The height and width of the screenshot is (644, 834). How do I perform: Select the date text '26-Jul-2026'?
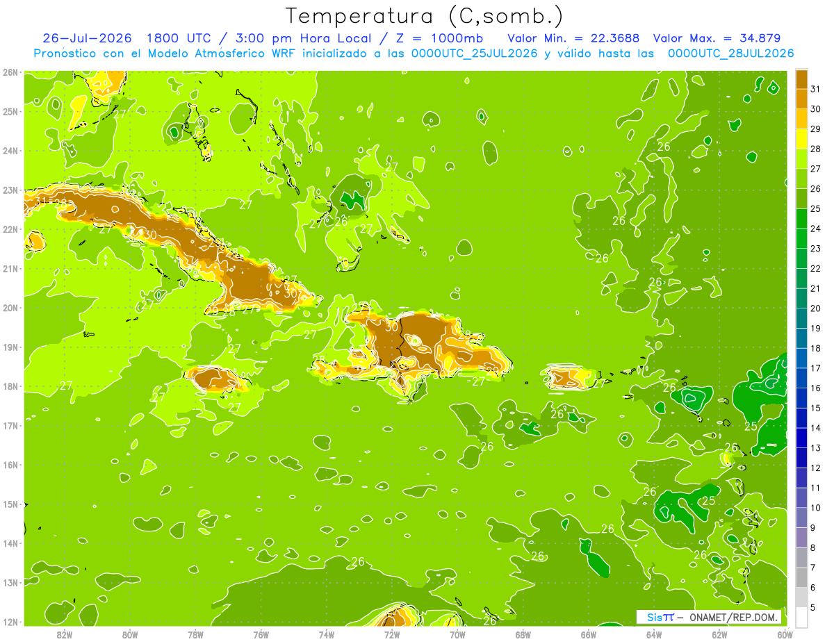(x=88, y=38)
